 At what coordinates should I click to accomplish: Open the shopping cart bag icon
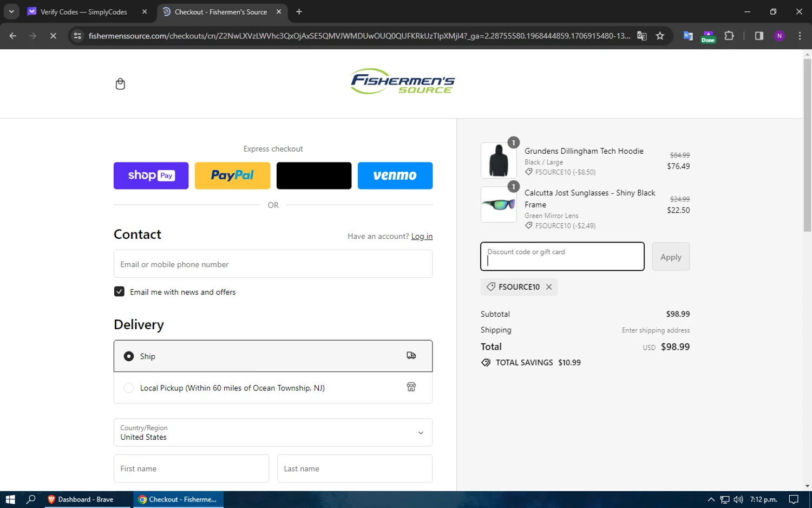tap(120, 84)
